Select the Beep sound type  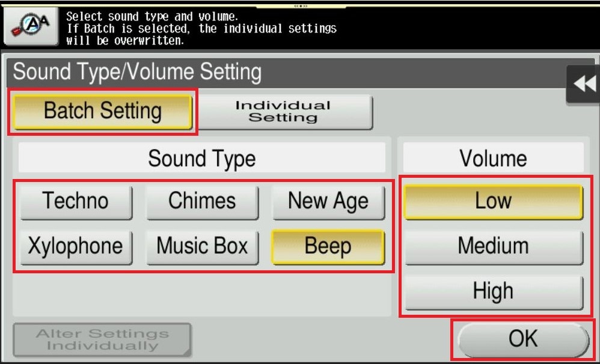pyautogui.click(x=328, y=246)
